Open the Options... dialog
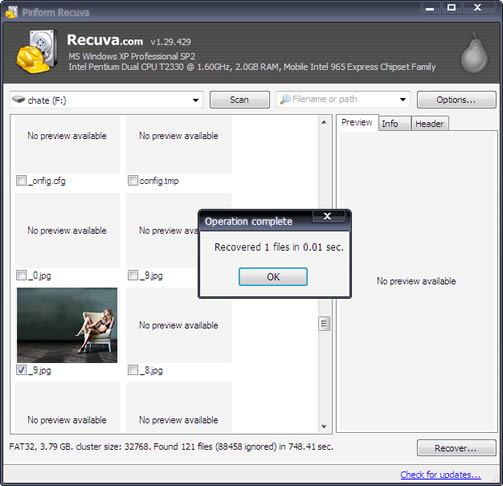This screenshot has width=503, height=486. click(x=456, y=100)
